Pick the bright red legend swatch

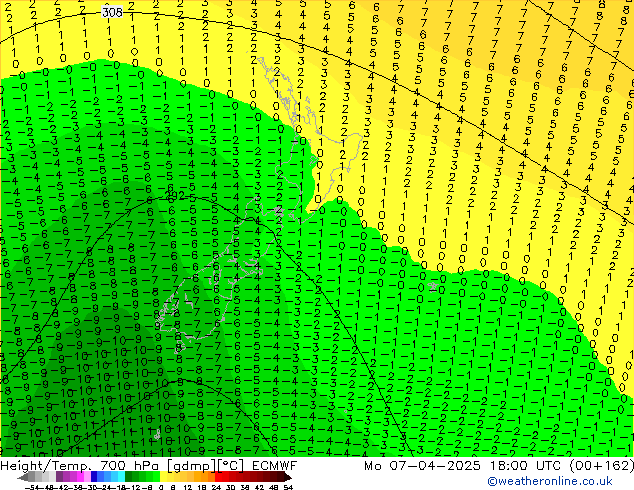click(219, 477)
